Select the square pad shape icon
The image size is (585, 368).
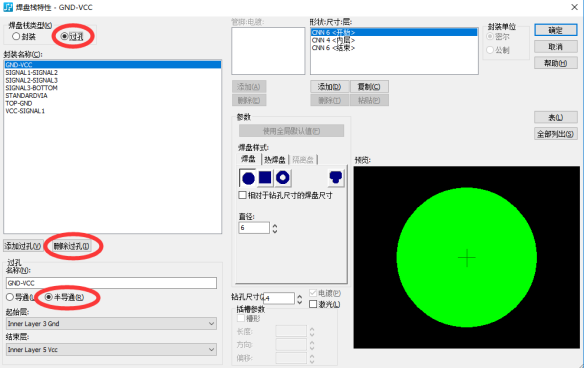coord(265,178)
